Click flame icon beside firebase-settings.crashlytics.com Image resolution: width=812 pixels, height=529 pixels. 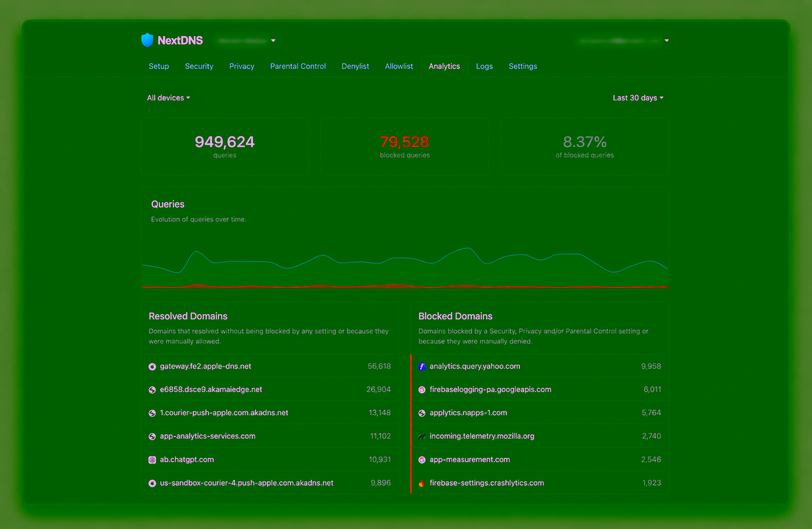[422, 484]
